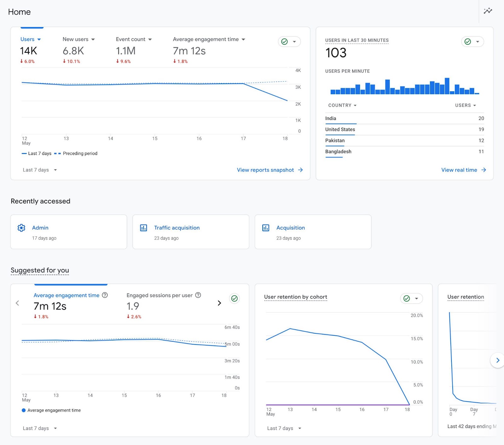Click the Traffic acquisition report icon
The height and width of the screenshot is (445, 504).
pyautogui.click(x=144, y=227)
